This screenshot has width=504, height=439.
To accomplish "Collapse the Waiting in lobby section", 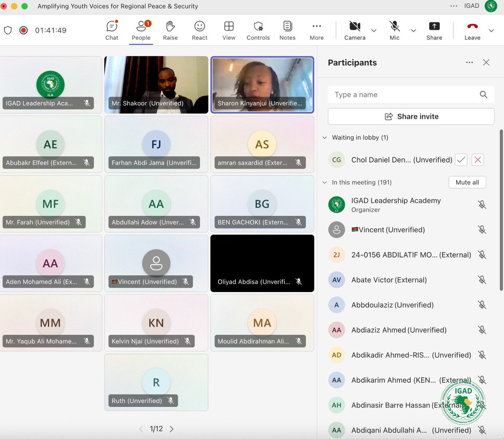I will click(x=325, y=138).
